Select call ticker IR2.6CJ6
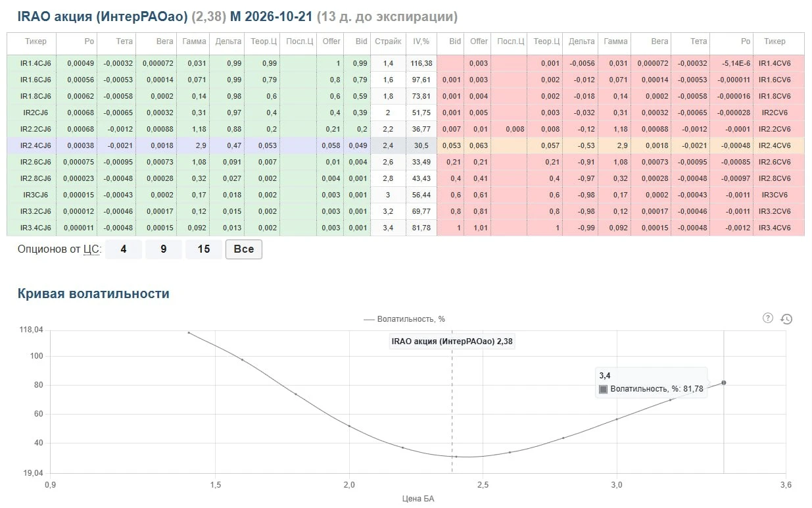The image size is (812, 508). pos(36,162)
